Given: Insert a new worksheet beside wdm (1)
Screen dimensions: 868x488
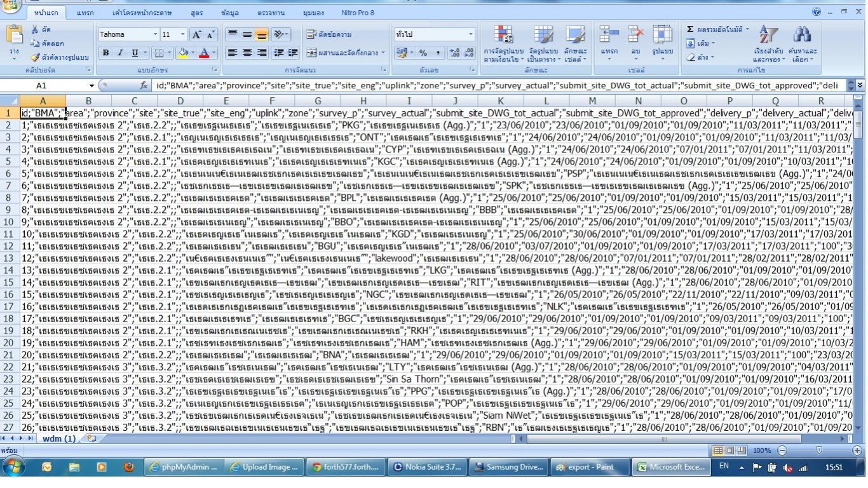Looking at the screenshot, I should (92, 438).
